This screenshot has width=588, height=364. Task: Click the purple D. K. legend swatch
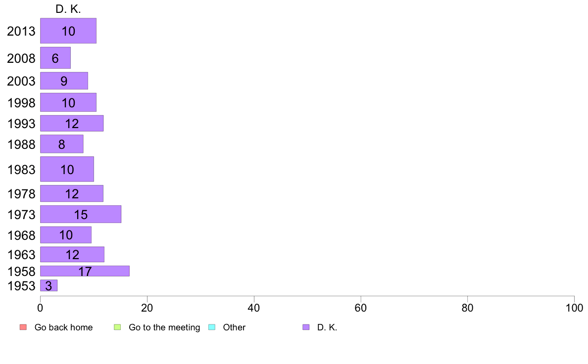306,327
